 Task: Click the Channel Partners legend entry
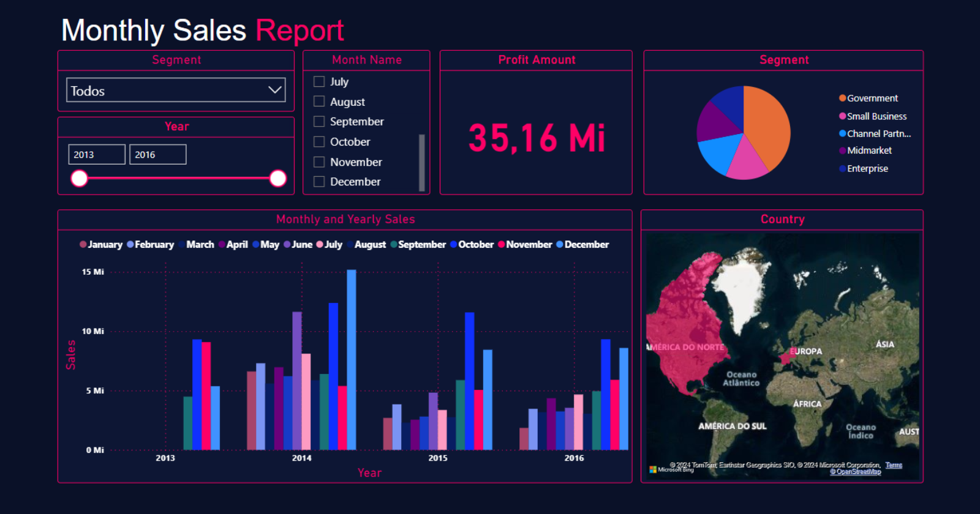(878, 133)
